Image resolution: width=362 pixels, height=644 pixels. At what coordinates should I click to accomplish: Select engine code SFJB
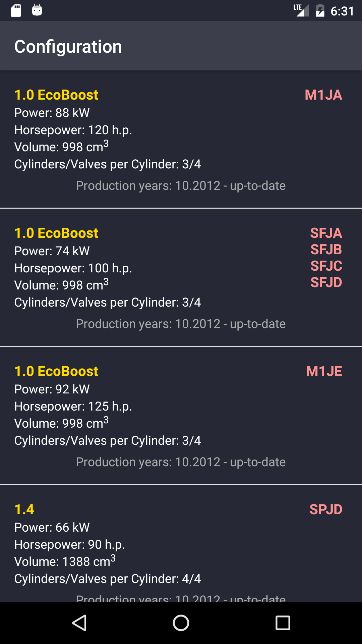click(x=326, y=250)
